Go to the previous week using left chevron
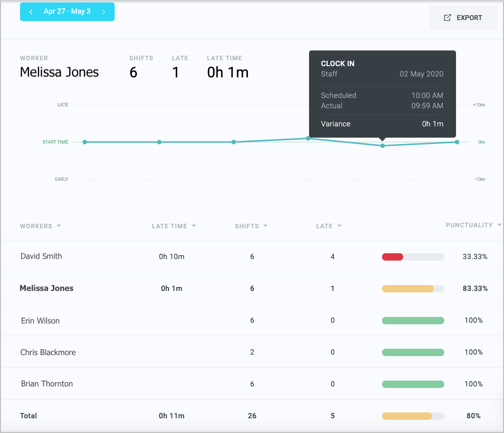504x433 pixels. 31,12
